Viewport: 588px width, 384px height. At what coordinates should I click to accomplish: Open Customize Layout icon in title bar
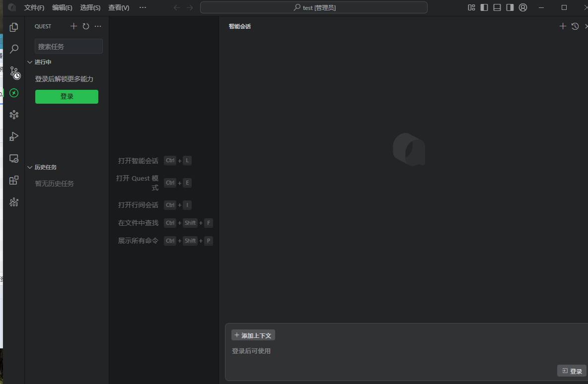tap(471, 7)
